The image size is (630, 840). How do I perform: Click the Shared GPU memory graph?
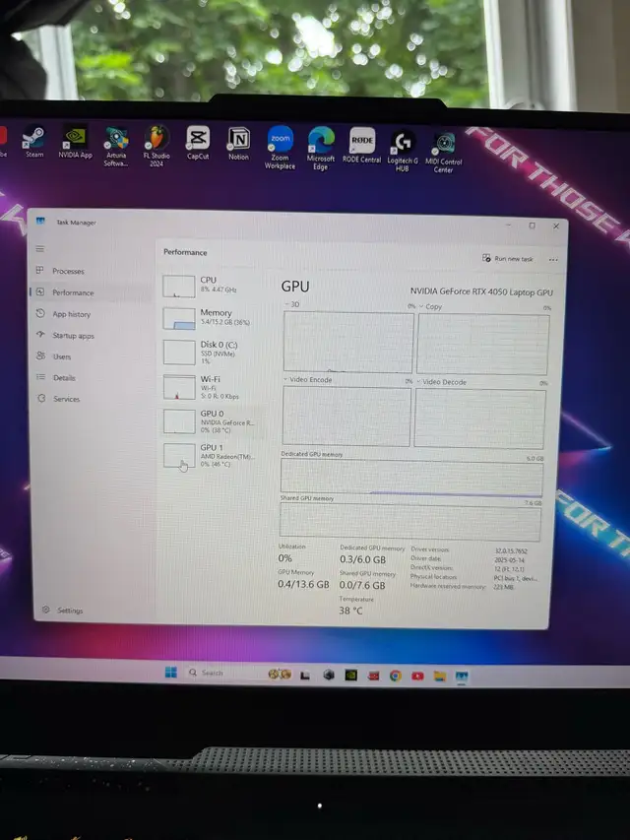pos(410,522)
